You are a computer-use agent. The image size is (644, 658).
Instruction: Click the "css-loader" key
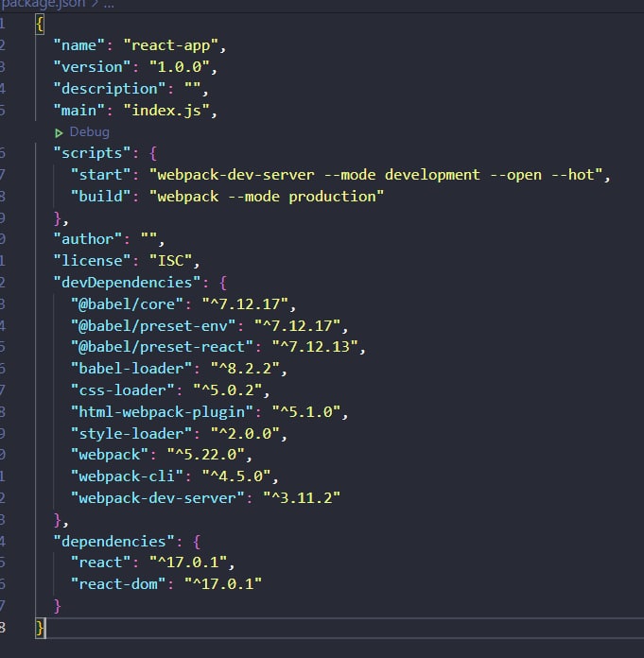click(x=123, y=390)
